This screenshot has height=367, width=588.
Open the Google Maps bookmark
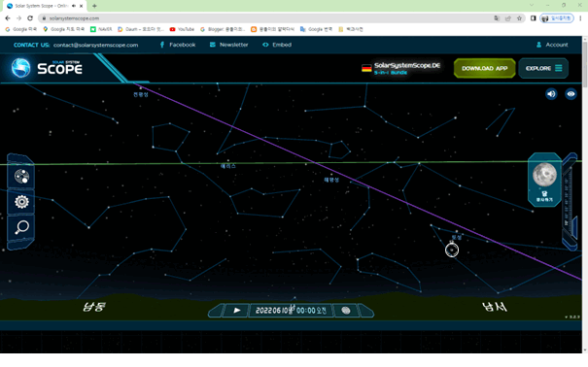[x=64, y=29]
